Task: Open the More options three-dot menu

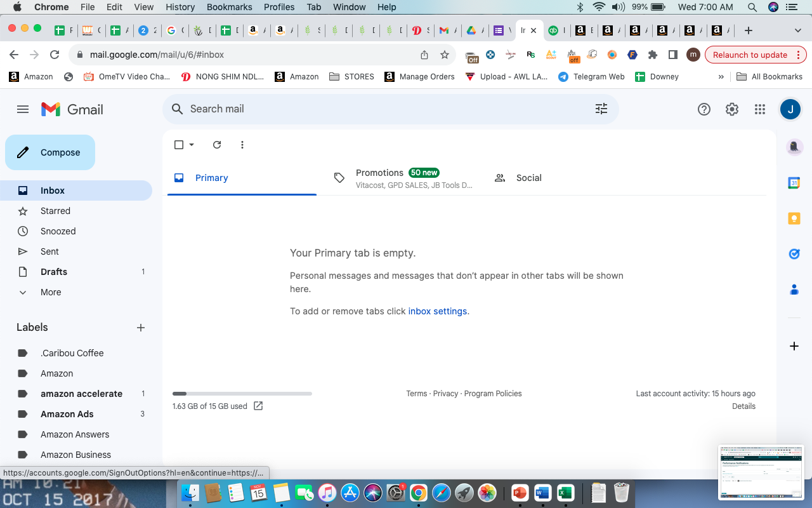Action: point(242,145)
